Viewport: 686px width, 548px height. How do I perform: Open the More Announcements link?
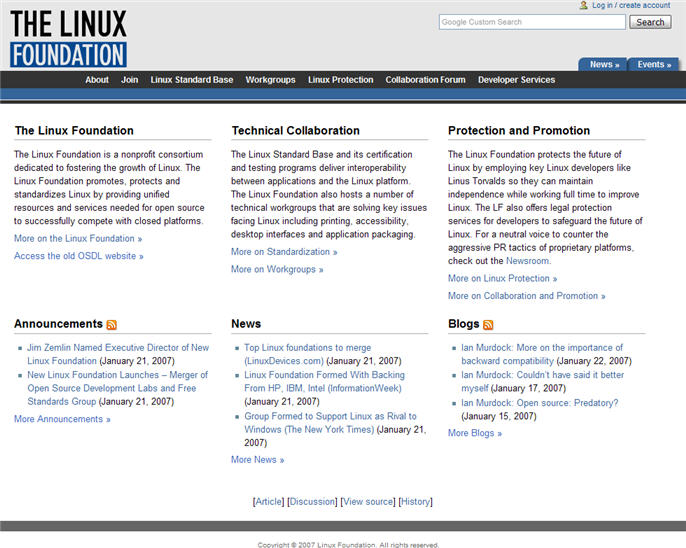62,419
